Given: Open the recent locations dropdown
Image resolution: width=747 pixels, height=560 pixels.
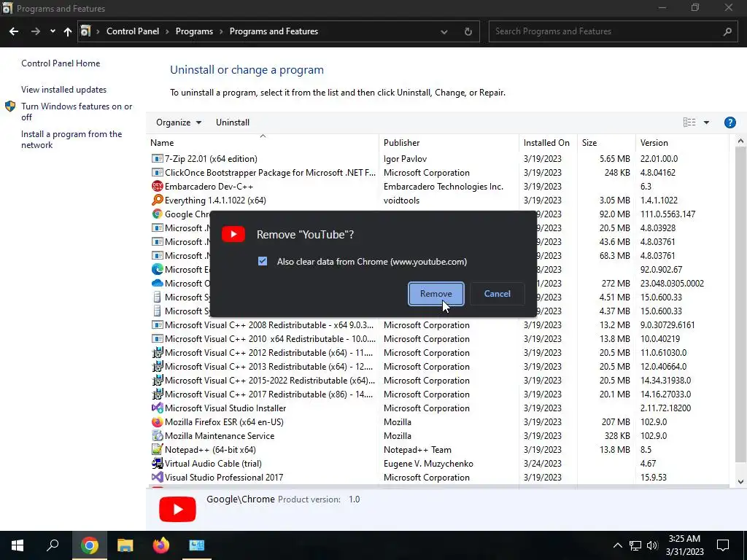Looking at the screenshot, I should pos(53,31).
